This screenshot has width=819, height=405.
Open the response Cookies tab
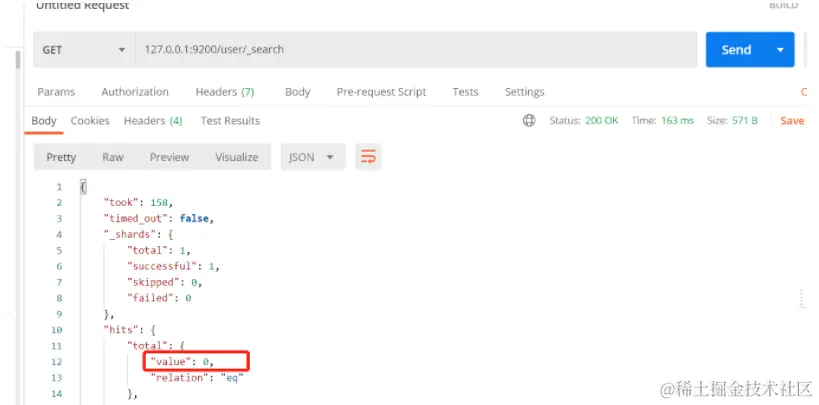(90, 121)
